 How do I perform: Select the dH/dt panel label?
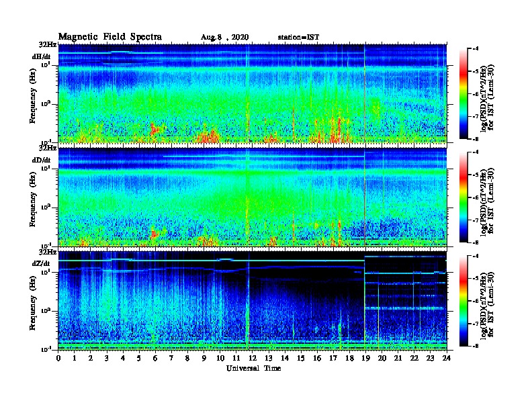pos(42,57)
